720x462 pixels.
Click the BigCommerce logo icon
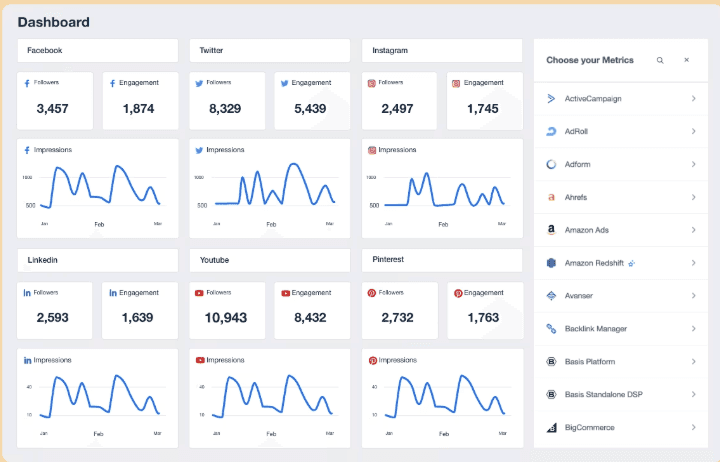tap(551, 428)
